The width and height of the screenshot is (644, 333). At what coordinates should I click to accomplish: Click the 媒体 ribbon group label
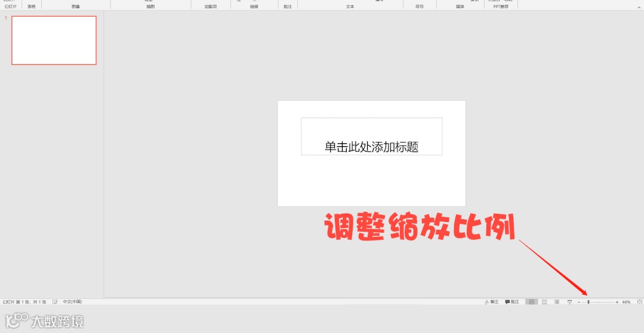point(460,7)
